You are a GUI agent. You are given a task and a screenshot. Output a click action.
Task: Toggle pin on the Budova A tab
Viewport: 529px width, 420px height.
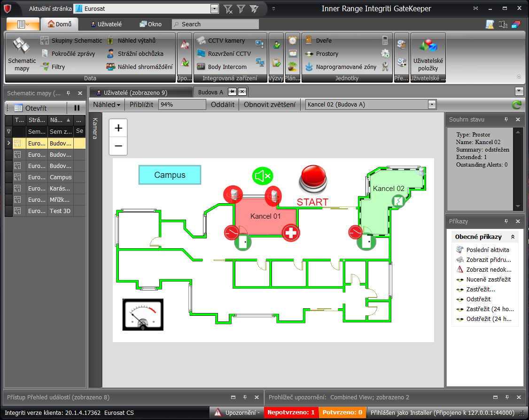click(232, 92)
